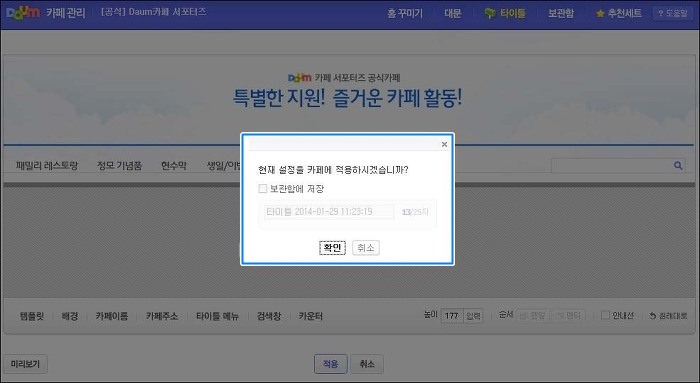Click 카페 관리 header link
Viewport: 700px width, 383px height.
[66, 13]
